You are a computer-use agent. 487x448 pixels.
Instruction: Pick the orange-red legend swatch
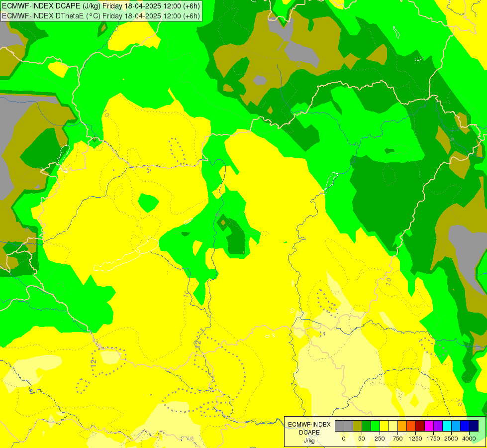point(411,426)
